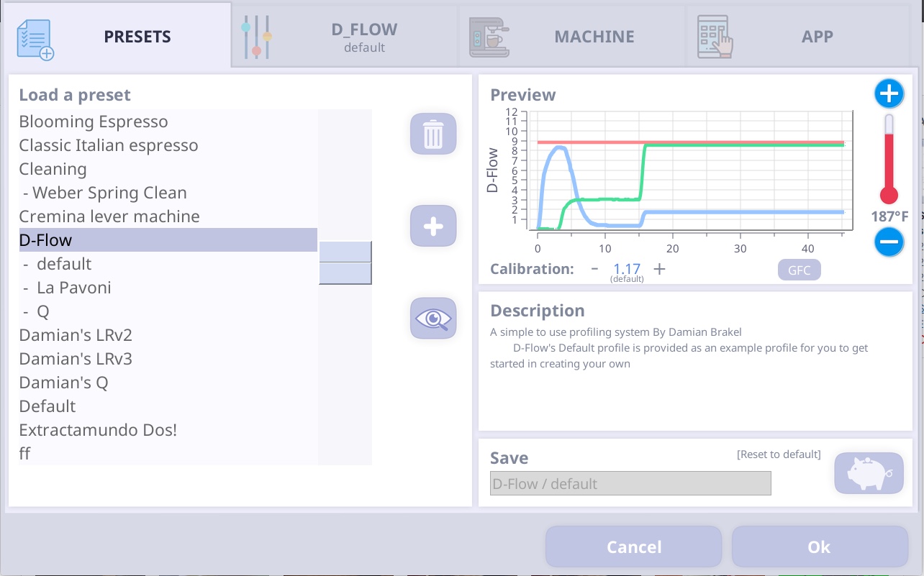This screenshot has height=576, width=924.
Task: Click the PRESETS notepad icon
Action: pyautogui.click(x=35, y=37)
